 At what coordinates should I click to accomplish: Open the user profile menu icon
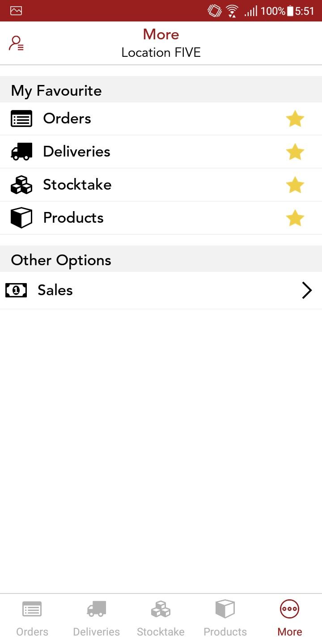coord(17,43)
